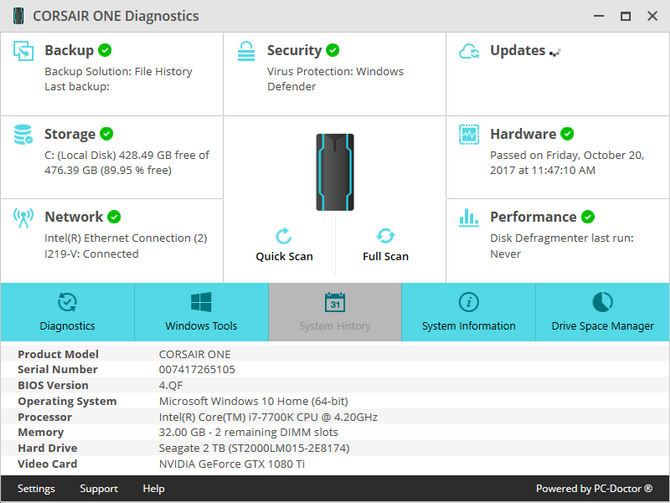Click the BIOS version value 4.QF
Image resolution: width=670 pixels, height=503 pixels.
coord(171,385)
